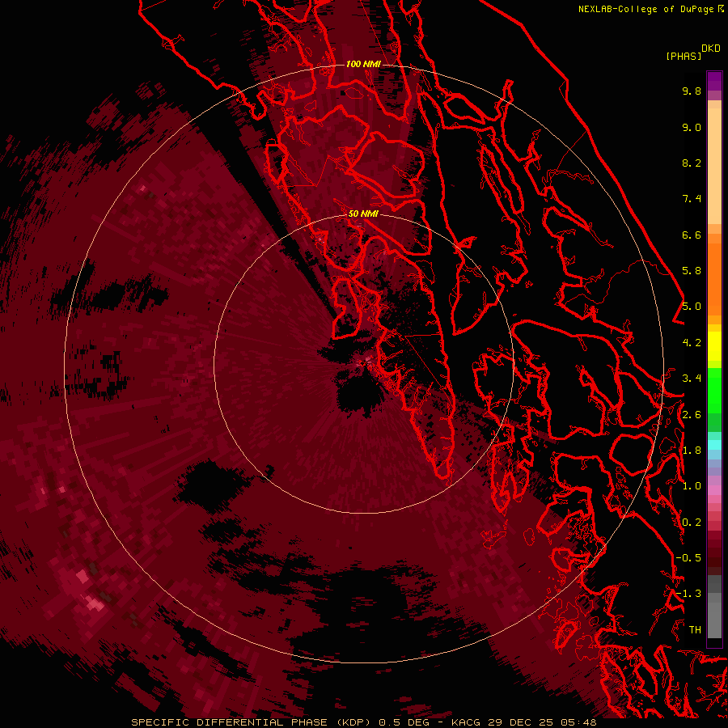728x728 pixels.
Task: Click the 100 NMI range ring label
Action: 363,64
